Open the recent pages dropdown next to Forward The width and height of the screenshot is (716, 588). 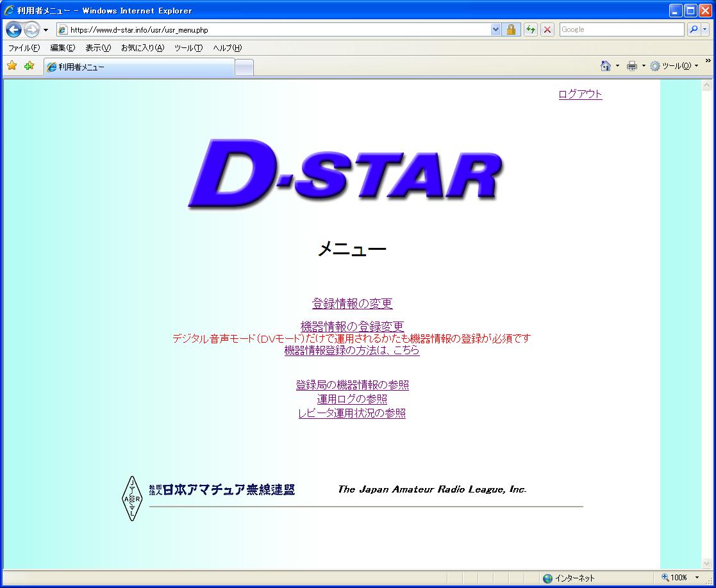[46, 30]
